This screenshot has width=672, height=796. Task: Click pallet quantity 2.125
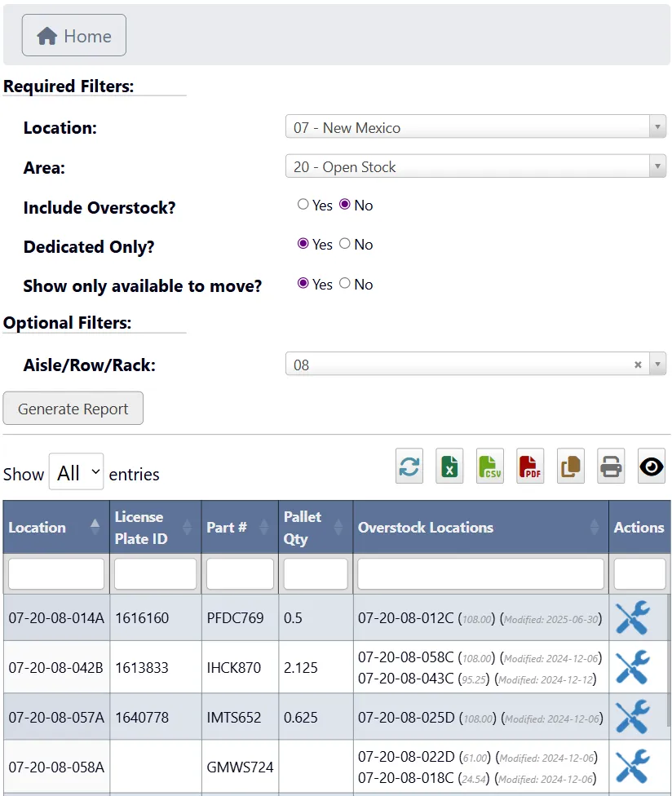pyautogui.click(x=300, y=668)
